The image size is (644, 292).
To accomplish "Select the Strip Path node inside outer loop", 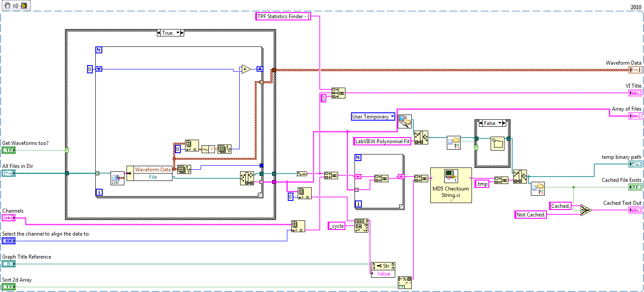I will [x=247, y=178].
